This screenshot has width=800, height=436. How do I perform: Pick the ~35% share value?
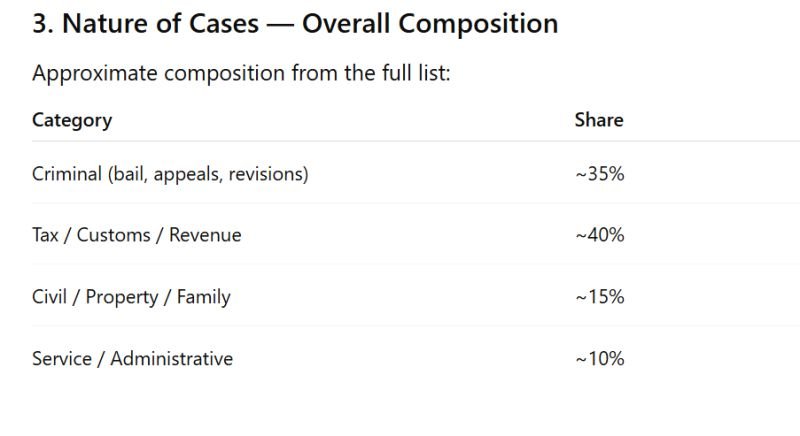(x=599, y=174)
